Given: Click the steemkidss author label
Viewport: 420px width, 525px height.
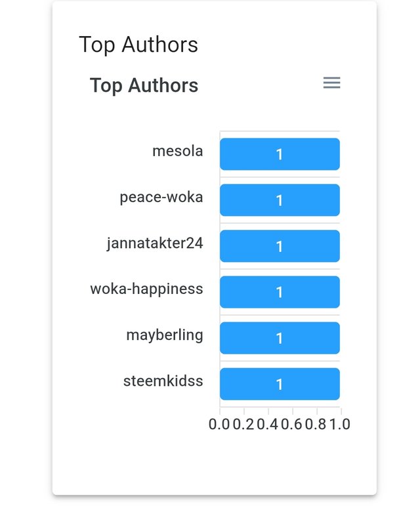Looking at the screenshot, I should coord(163,381).
